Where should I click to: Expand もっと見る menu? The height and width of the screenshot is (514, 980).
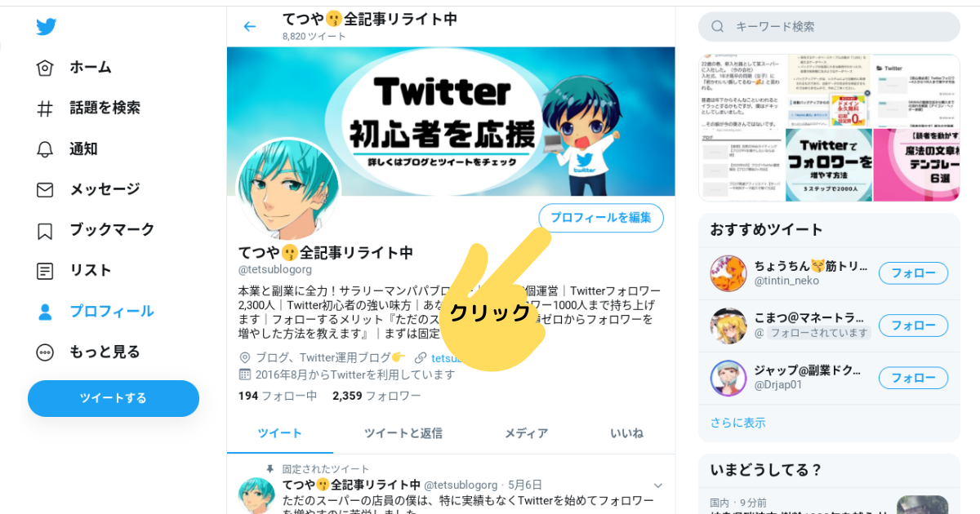(88, 352)
